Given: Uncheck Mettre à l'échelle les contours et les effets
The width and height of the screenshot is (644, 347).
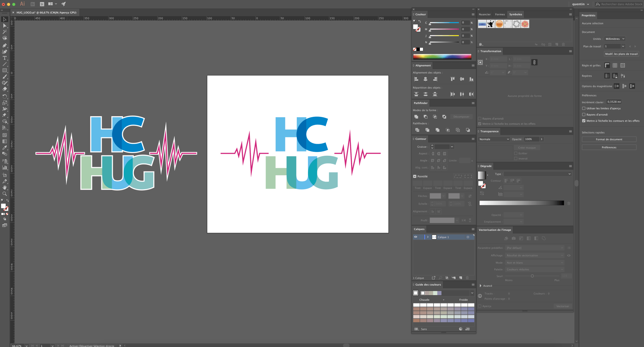Looking at the screenshot, I should click(584, 121).
